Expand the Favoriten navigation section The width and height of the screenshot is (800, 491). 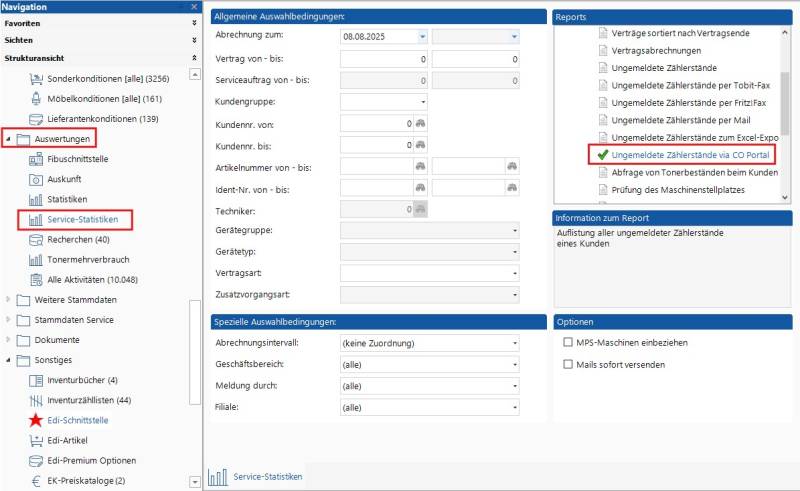194,22
